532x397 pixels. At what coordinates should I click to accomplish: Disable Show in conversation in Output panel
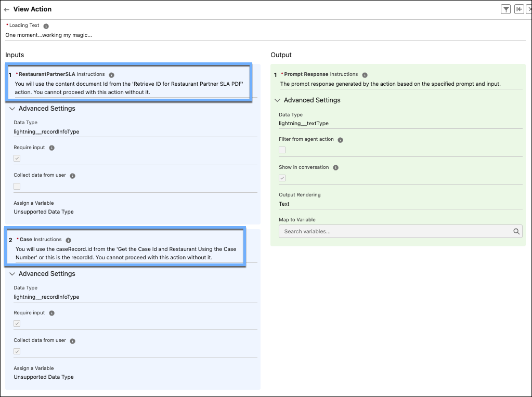coord(282,178)
